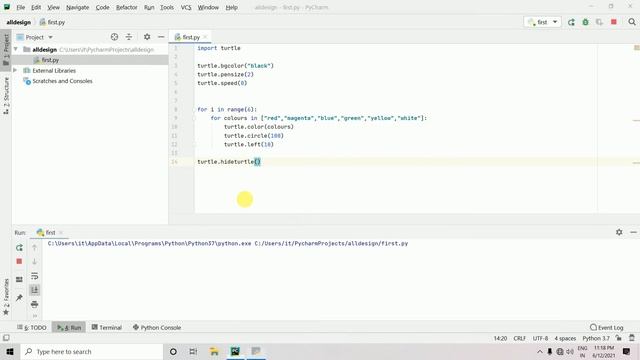The width and height of the screenshot is (640, 360).
Task: Toggle tool window bars icon in the status bar
Action: point(6,338)
